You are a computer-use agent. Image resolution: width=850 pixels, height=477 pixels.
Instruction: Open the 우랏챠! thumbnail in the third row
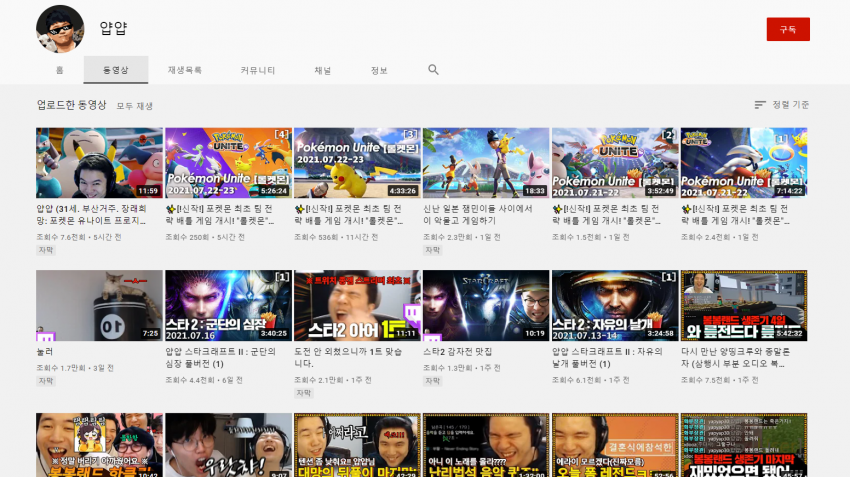click(x=228, y=445)
